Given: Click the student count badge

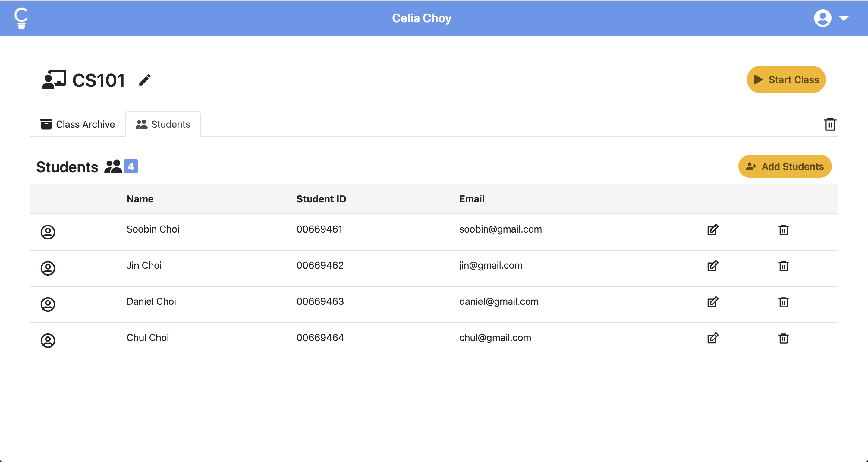Looking at the screenshot, I should pos(131,166).
